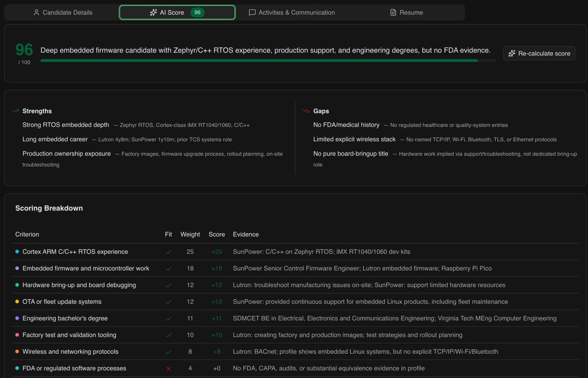Image resolution: width=588 pixels, height=378 pixels.
Task: Click the Re-calculate score button
Action: point(539,54)
